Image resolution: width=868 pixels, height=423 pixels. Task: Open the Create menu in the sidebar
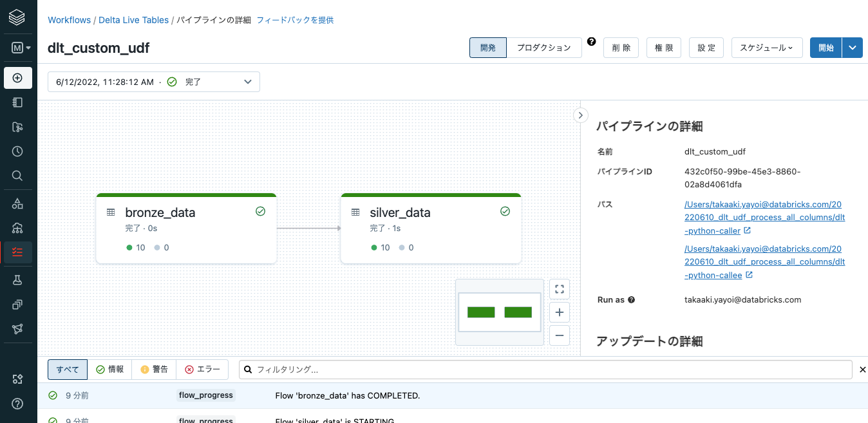pos(17,77)
